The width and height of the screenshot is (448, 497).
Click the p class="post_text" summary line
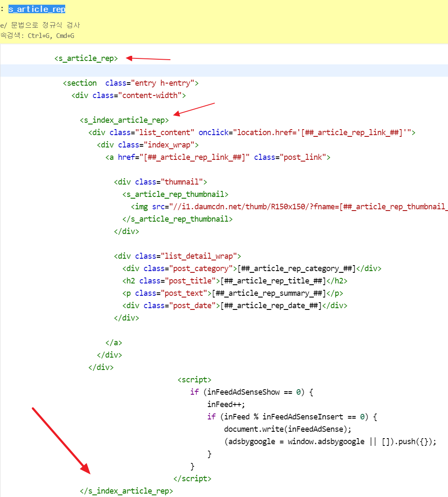pos(233,293)
